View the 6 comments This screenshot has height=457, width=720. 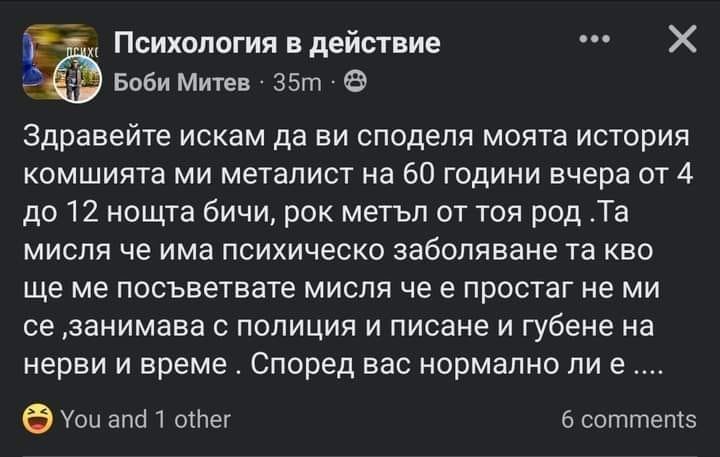(x=629, y=420)
